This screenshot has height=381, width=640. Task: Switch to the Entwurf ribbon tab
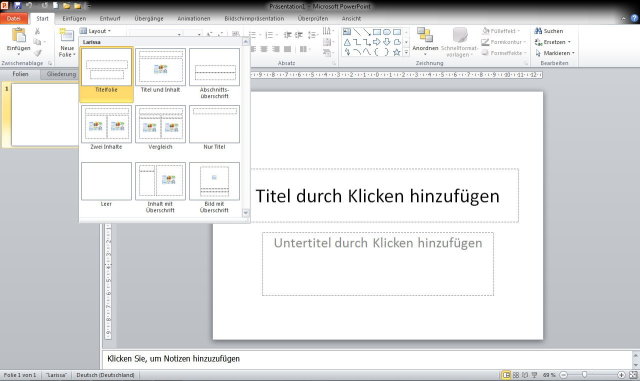tap(110, 18)
